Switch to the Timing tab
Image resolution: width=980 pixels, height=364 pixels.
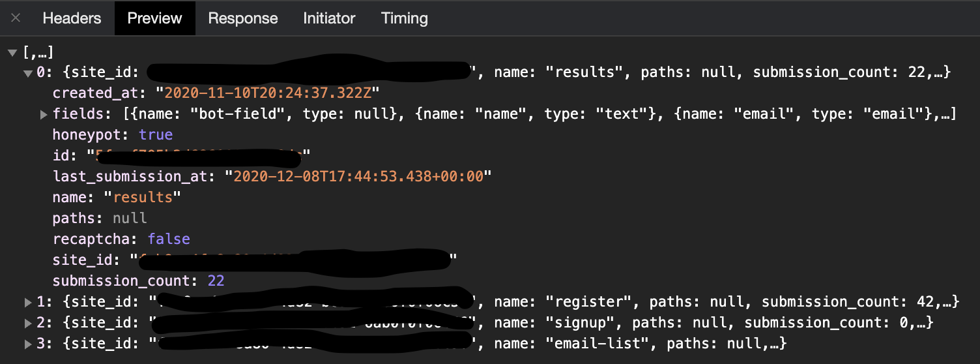(x=404, y=18)
